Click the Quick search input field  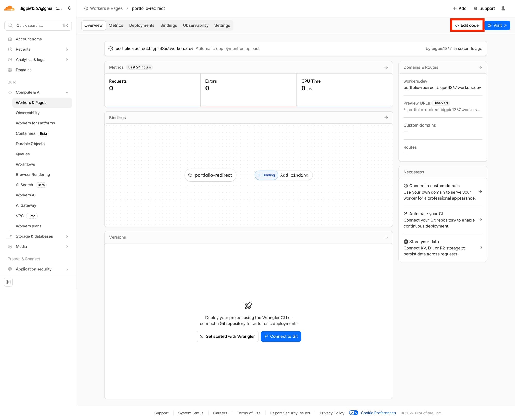coord(38,25)
